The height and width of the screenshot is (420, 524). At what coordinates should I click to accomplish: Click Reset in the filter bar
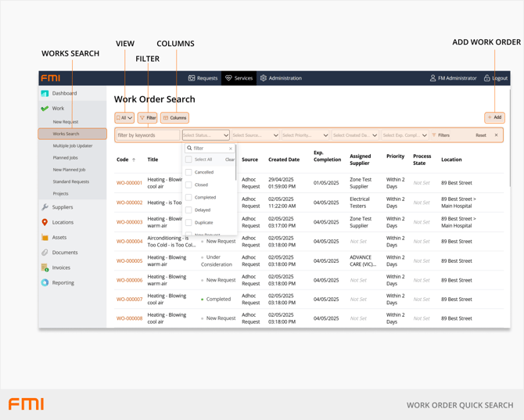coord(481,135)
